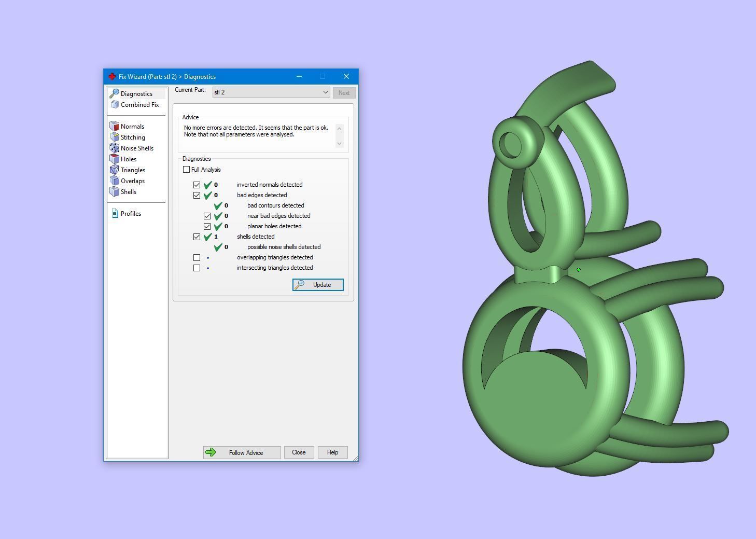
Task: Enable intersecting triangles detected checkbox
Action: click(x=197, y=268)
